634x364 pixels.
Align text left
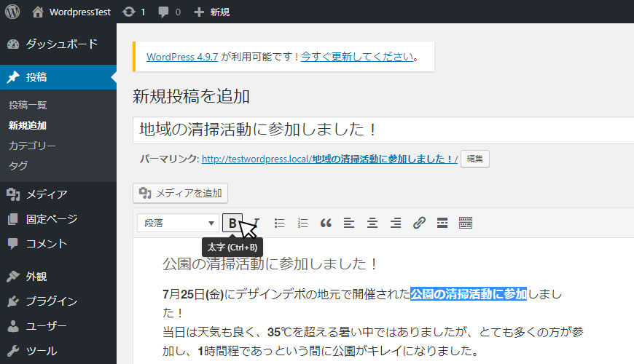tap(349, 223)
